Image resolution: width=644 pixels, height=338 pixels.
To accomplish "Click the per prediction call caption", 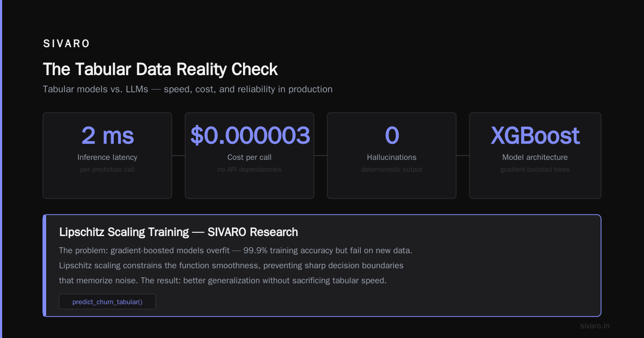I will [107, 170].
